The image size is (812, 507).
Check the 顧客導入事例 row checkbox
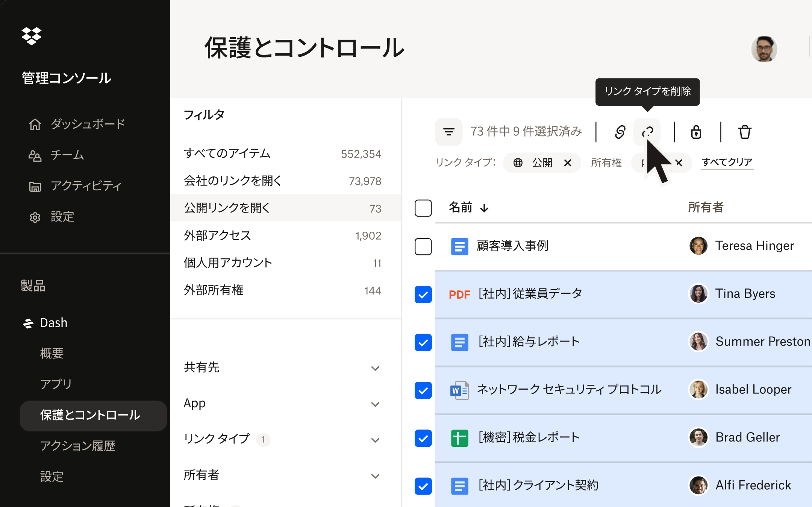coord(423,247)
